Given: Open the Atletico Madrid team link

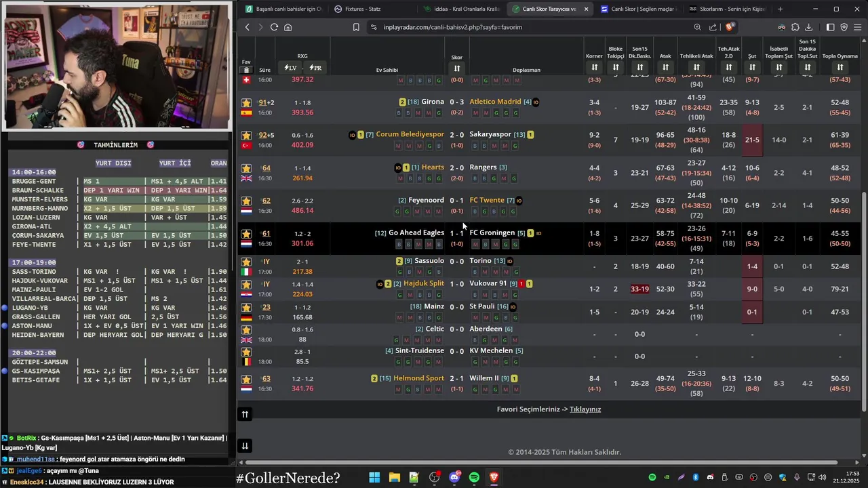Looking at the screenshot, I should (495, 102).
